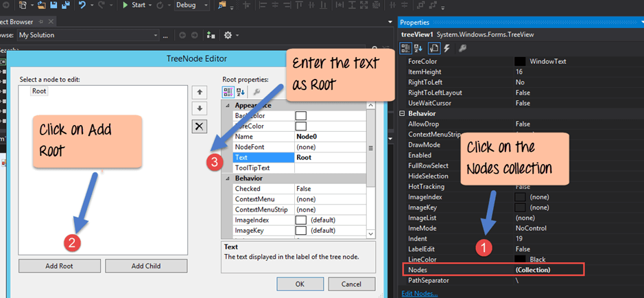Delete selected node with X button
Viewport: 644px width, 298px height.
[x=199, y=126]
